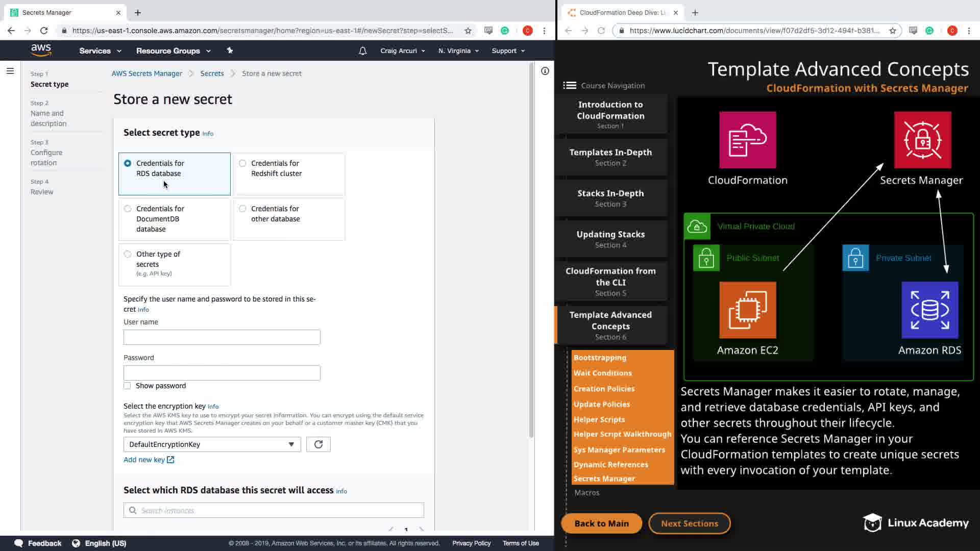Enable the Show password checkbox
980x551 pixels.
[127, 386]
